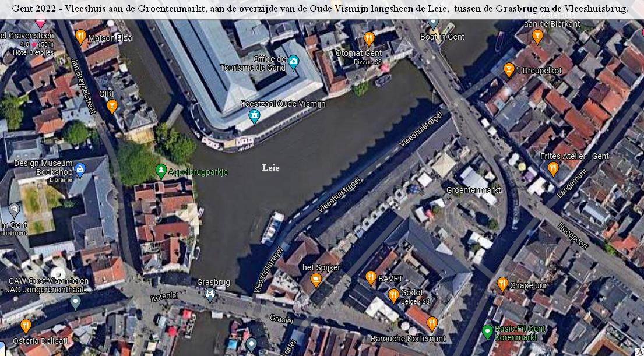The height and width of the screenshot is (356, 644).
Task: Select the Godot restaurant marker
Action: point(393,295)
